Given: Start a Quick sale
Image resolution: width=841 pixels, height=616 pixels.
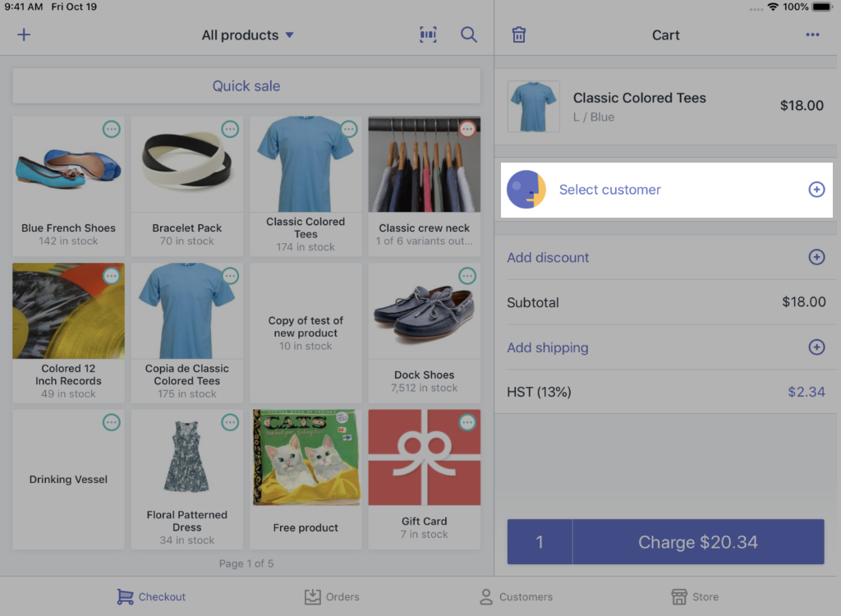Looking at the screenshot, I should pyautogui.click(x=246, y=86).
